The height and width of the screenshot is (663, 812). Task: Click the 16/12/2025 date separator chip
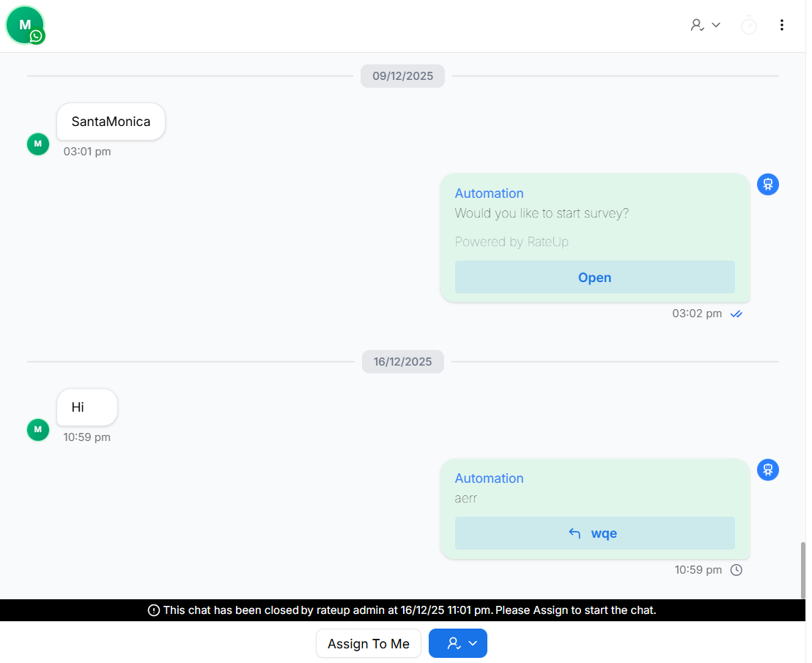pos(402,361)
